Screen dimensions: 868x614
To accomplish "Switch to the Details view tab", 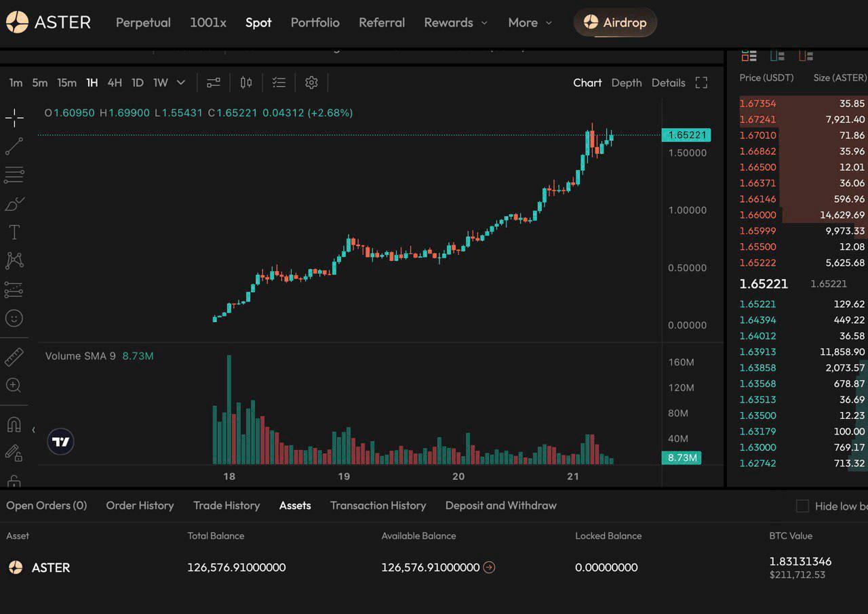I will click(x=669, y=83).
